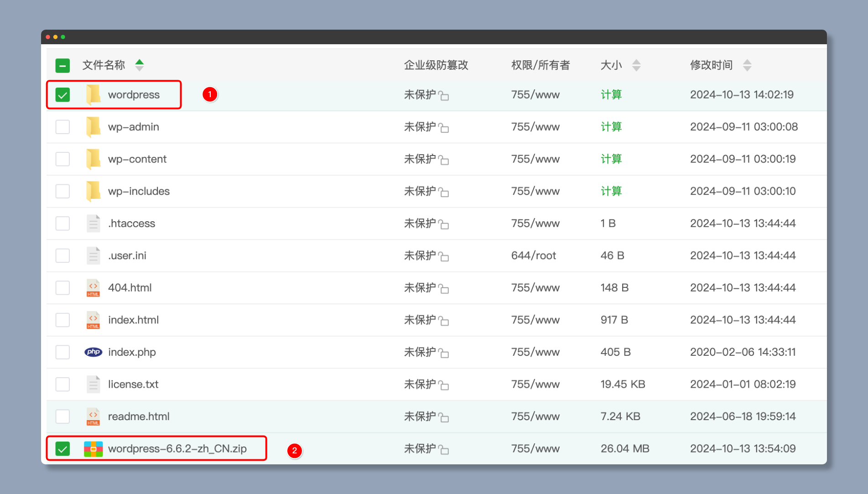
Task: Click the .htaccess file icon
Action: (93, 224)
